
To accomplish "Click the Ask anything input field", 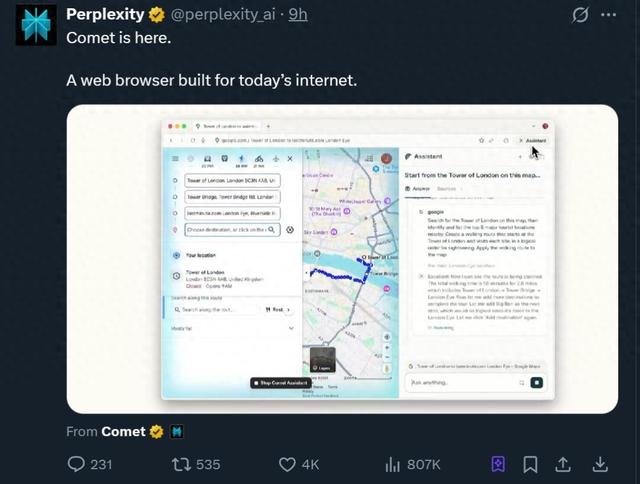I will point(460,382).
